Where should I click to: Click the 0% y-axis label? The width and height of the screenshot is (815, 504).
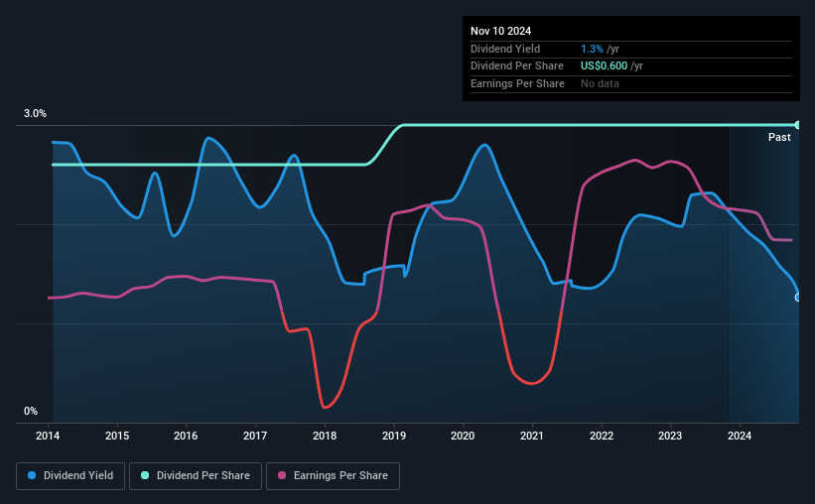coord(31,411)
